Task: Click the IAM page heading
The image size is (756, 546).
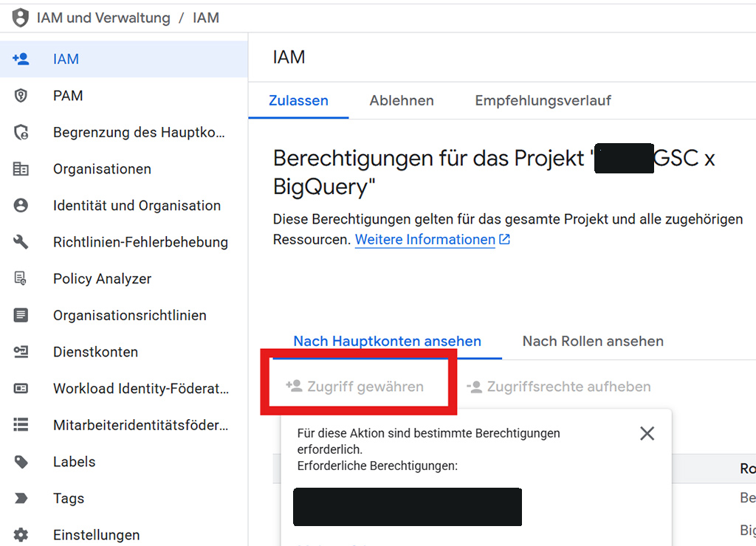Action: (x=289, y=57)
